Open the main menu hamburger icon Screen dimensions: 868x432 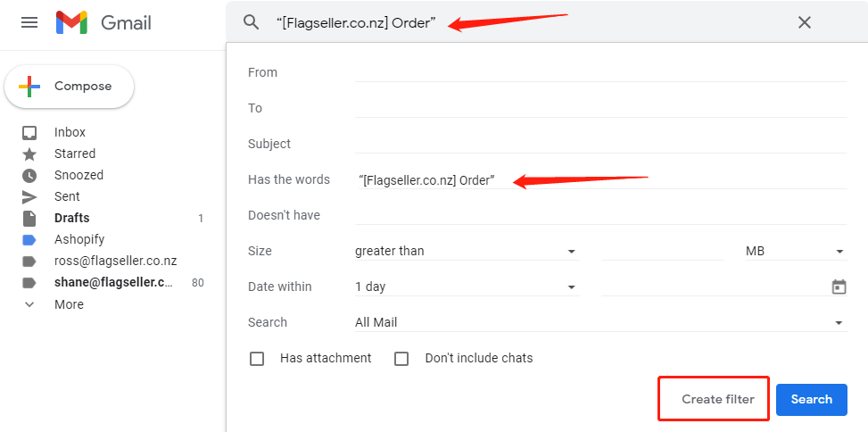[29, 22]
